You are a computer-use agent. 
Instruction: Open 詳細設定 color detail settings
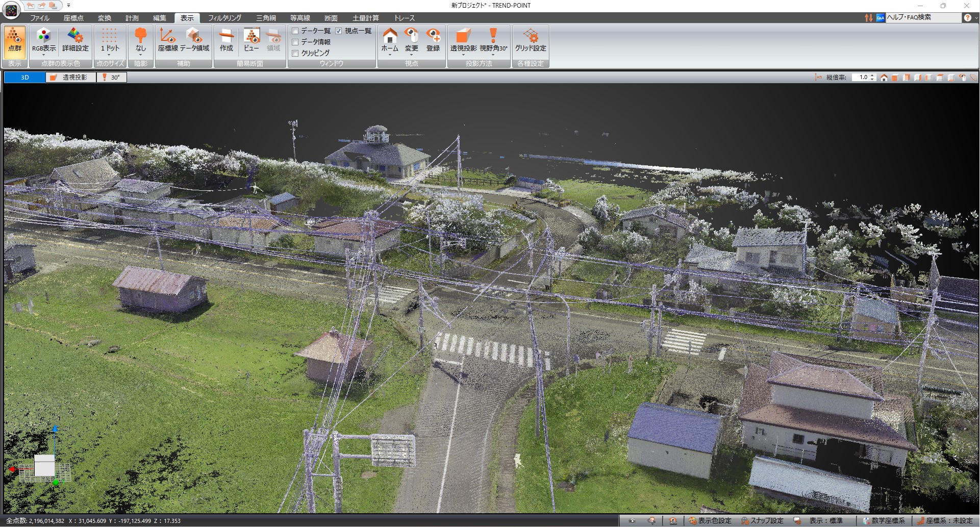click(x=76, y=40)
